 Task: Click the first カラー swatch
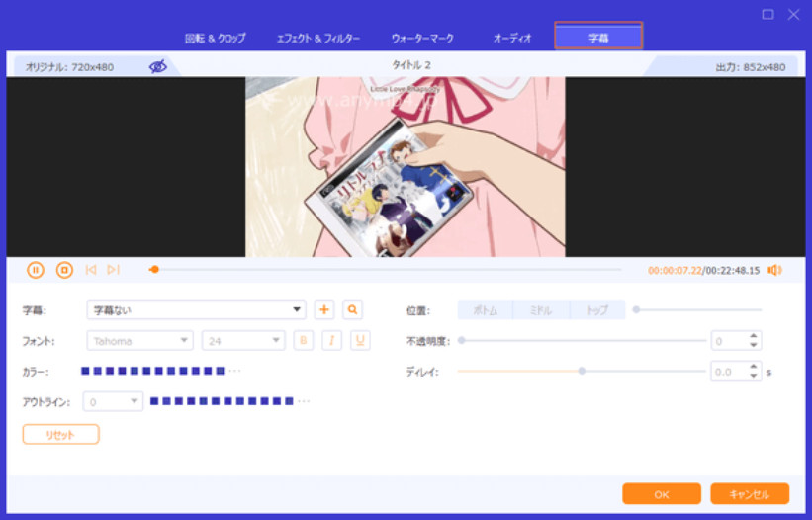(85, 371)
